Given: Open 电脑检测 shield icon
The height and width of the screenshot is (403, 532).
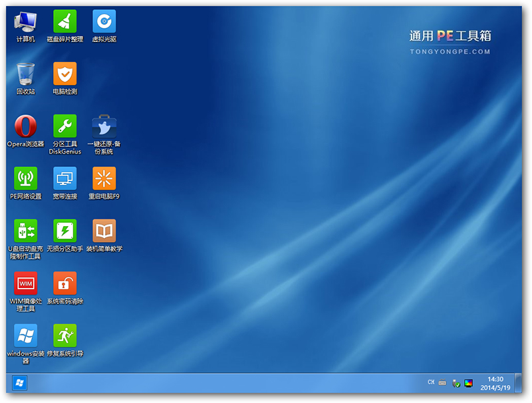Looking at the screenshot, I should point(65,74).
